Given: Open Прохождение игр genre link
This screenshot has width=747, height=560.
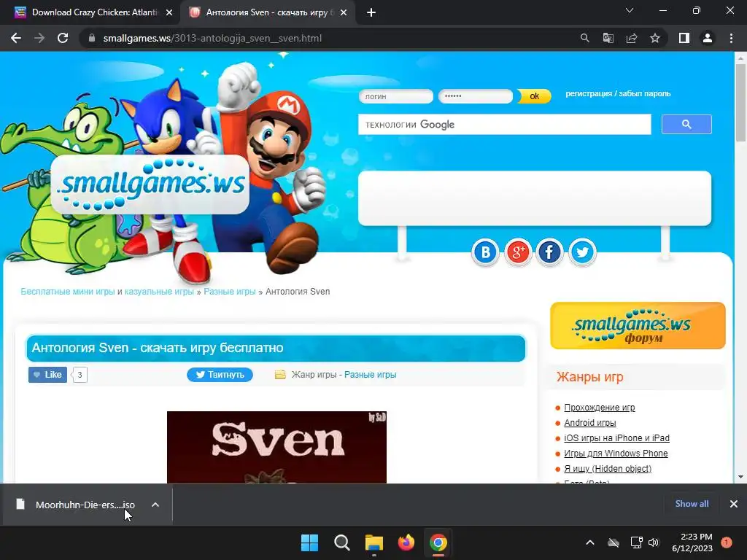Looking at the screenshot, I should point(600,408).
